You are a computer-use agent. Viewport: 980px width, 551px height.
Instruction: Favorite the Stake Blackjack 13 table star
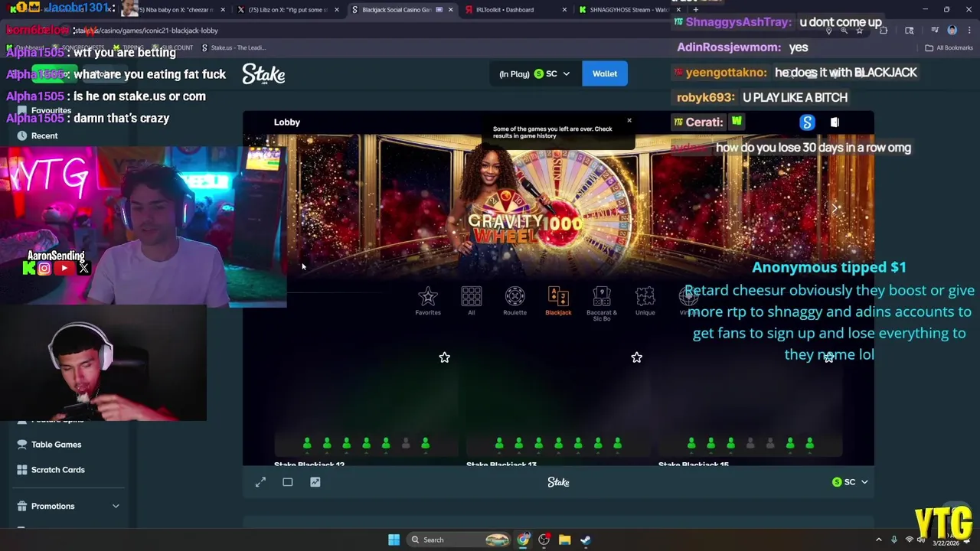tap(636, 357)
